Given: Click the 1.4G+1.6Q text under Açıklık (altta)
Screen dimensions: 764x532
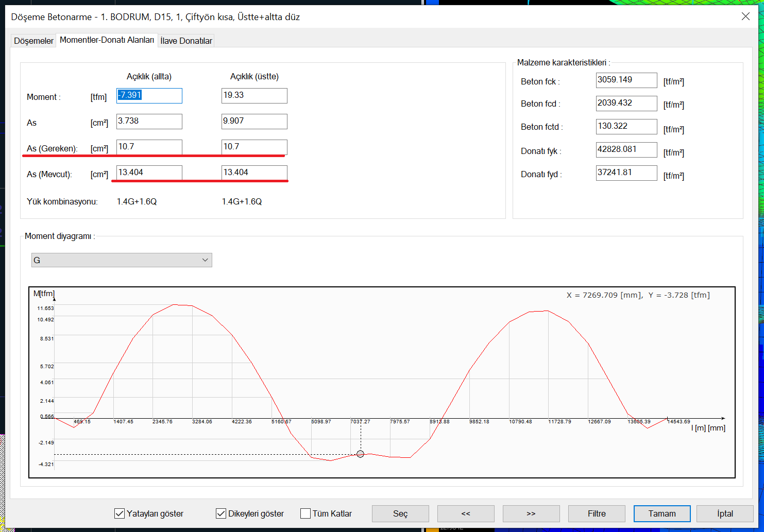Looking at the screenshot, I should click(x=137, y=201).
